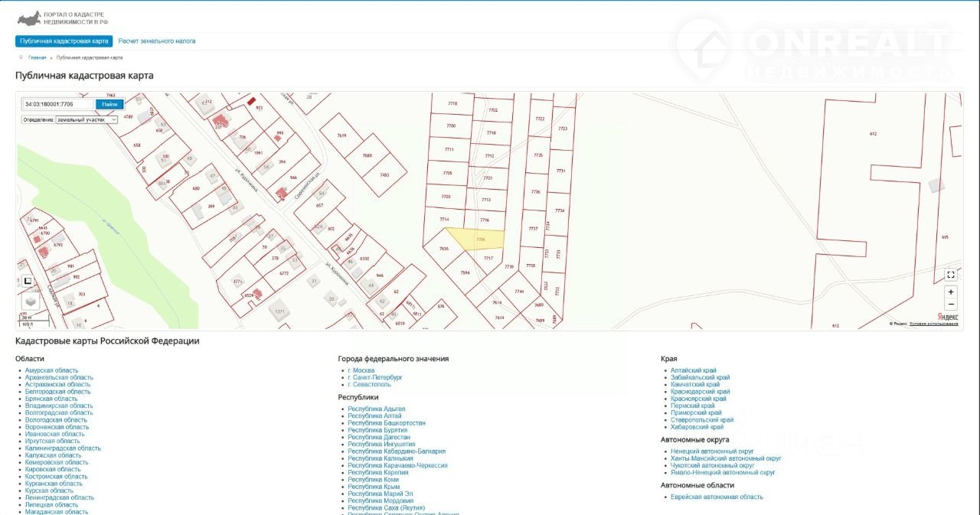The image size is (980, 515).
Task: Focus the cadastral number search field
Action: click(x=58, y=104)
